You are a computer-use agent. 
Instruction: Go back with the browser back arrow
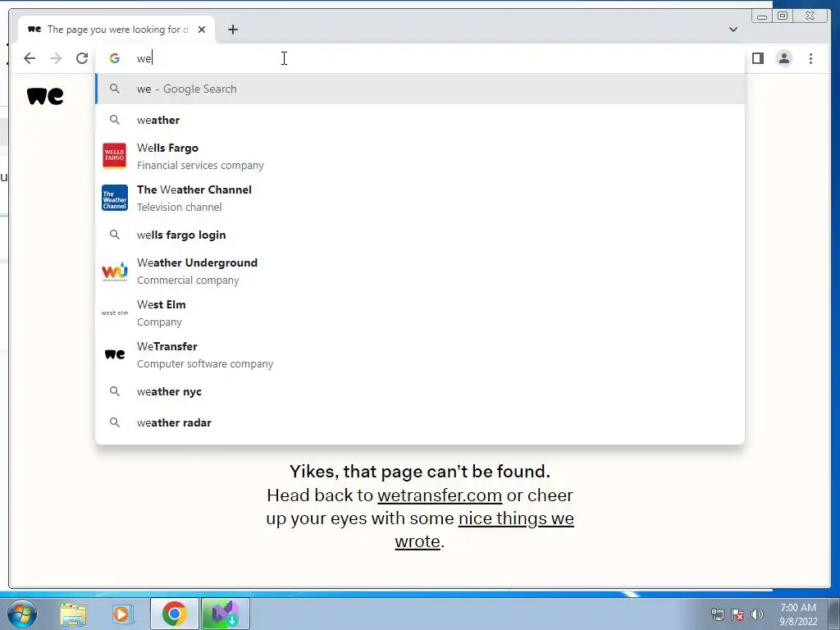30,58
